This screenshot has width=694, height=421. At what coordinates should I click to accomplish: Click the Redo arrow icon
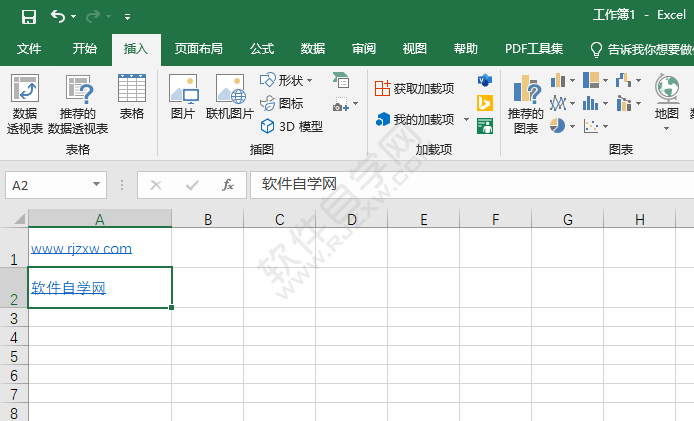click(93, 16)
